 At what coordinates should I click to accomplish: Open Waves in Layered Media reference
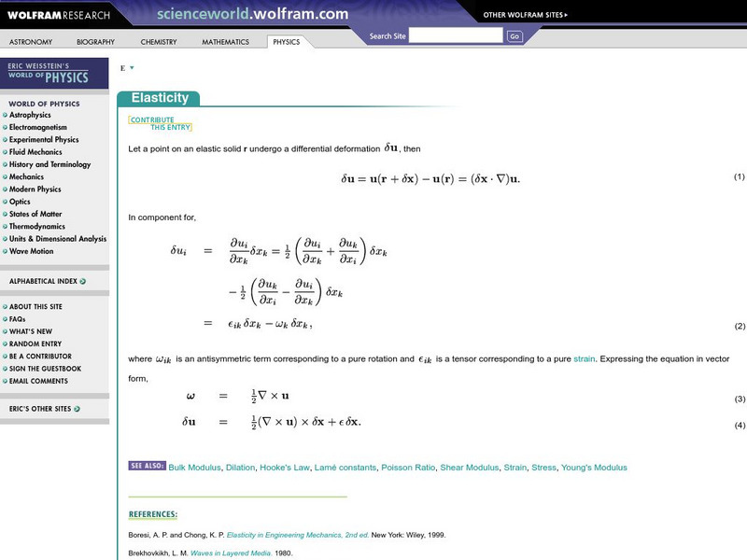coord(232,553)
